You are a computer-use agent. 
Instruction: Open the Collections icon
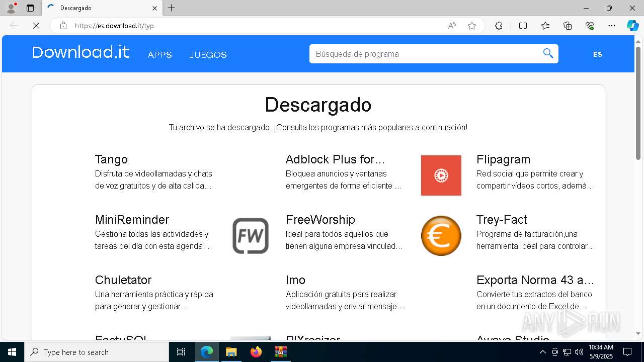click(568, 26)
